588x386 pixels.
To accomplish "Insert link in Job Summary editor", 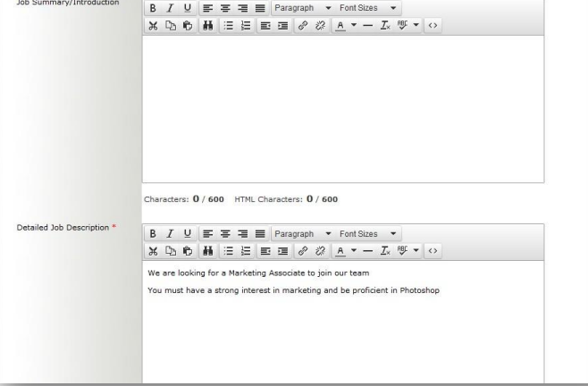I will tap(303, 26).
